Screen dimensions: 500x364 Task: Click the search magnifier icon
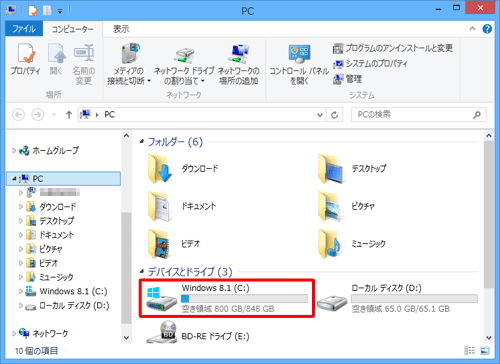(x=477, y=115)
